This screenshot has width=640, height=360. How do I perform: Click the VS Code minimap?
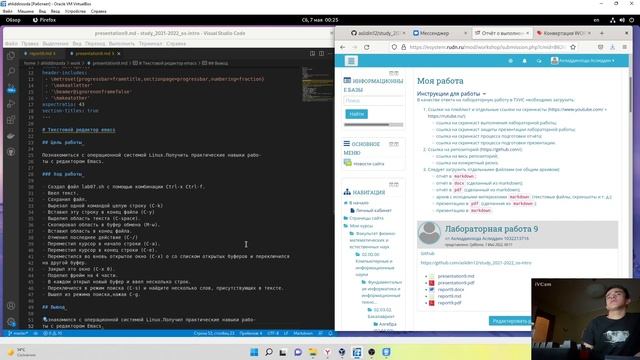click(317, 84)
